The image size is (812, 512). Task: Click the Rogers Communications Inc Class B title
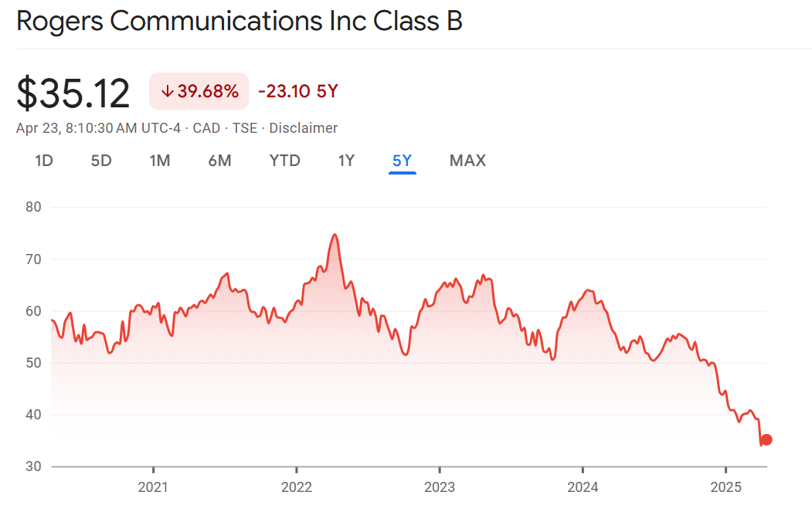[x=240, y=22]
